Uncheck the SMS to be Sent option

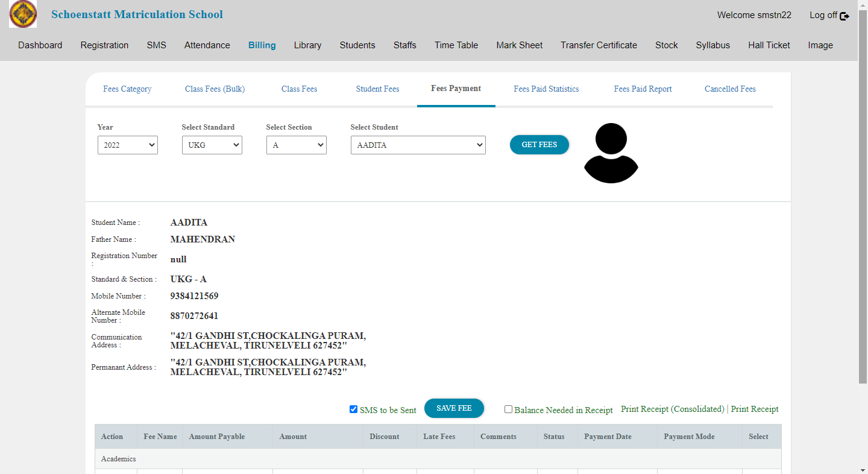click(x=353, y=409)
